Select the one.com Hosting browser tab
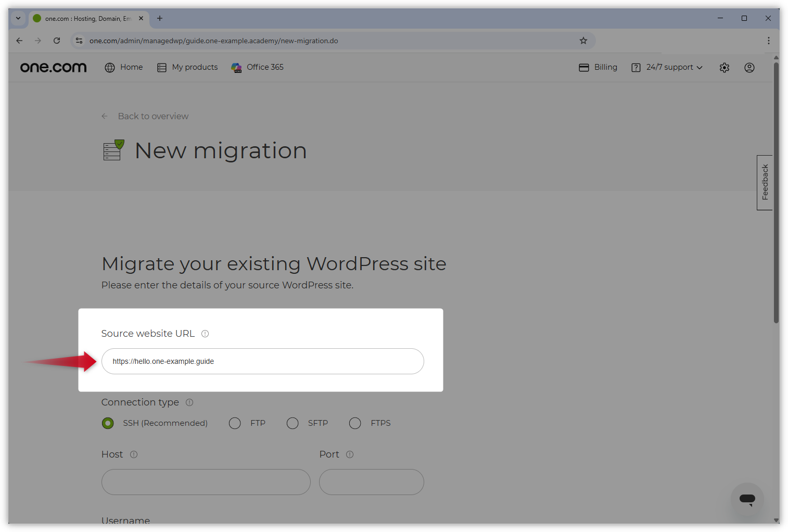The width and height of the screenshot is (788, 532). click(89, 18)
